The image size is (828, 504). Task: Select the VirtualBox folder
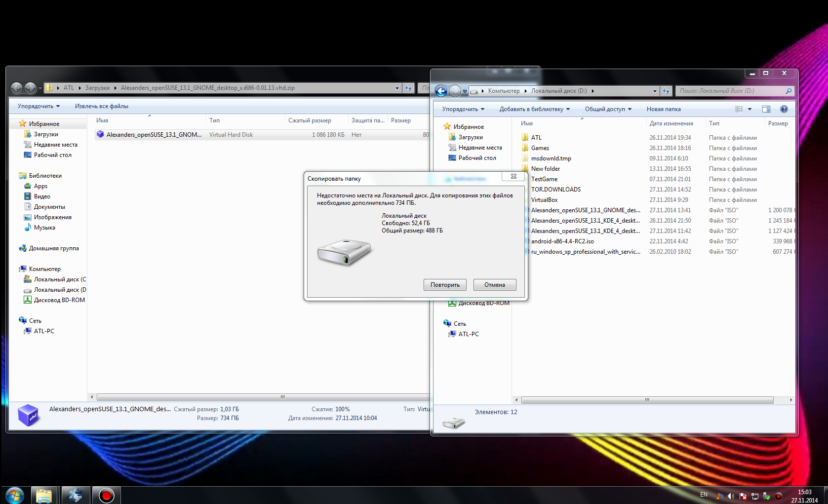click(544, 200)
